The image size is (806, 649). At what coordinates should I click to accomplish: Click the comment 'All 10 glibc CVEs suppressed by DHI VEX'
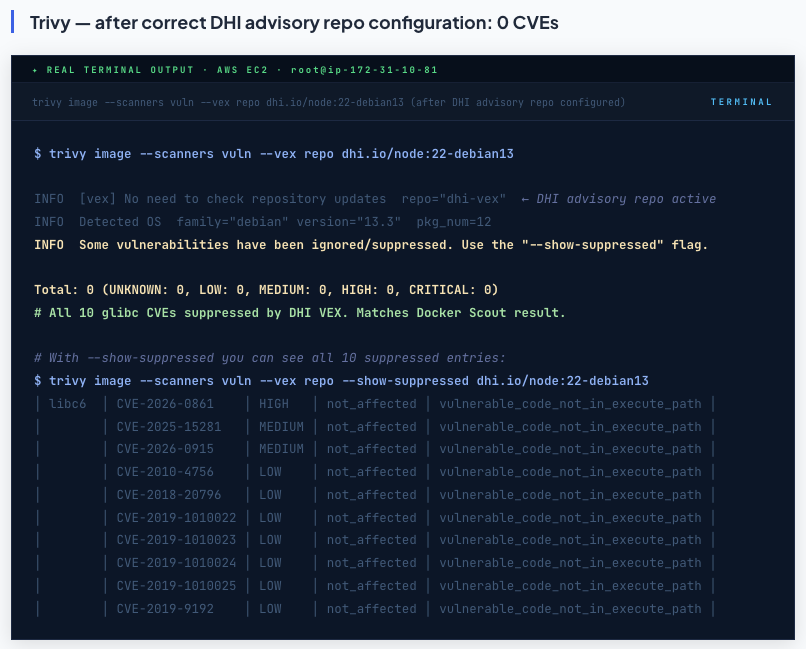coord(300,312)
